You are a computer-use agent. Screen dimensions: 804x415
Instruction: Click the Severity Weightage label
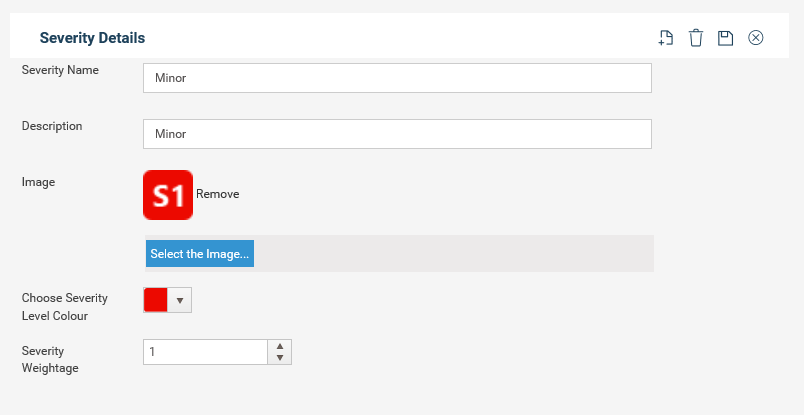pyautogui.click(x=50, y=359)
